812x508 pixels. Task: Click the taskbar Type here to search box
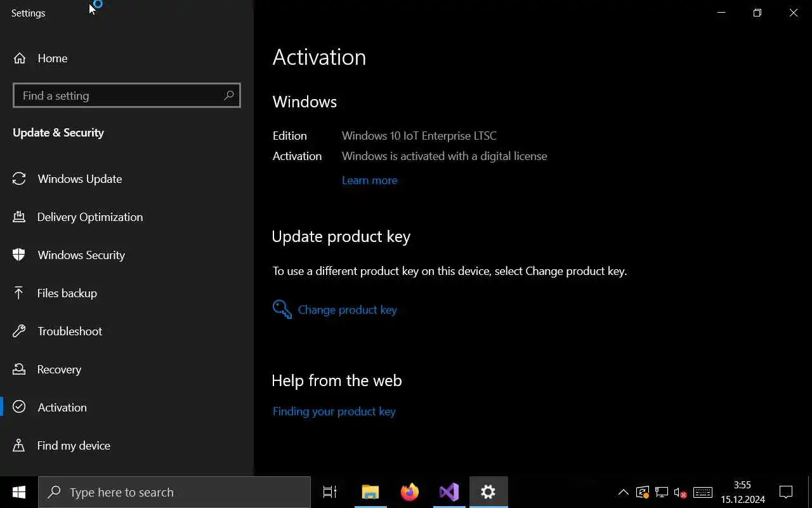174,492
